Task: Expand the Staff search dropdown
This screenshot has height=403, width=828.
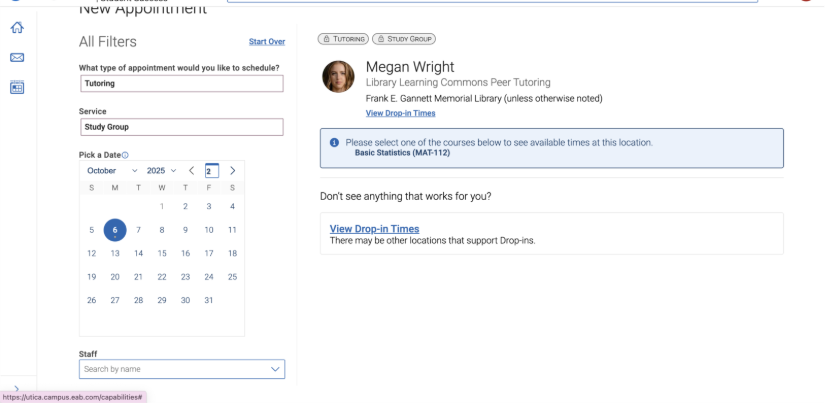Action: (276, 369)
